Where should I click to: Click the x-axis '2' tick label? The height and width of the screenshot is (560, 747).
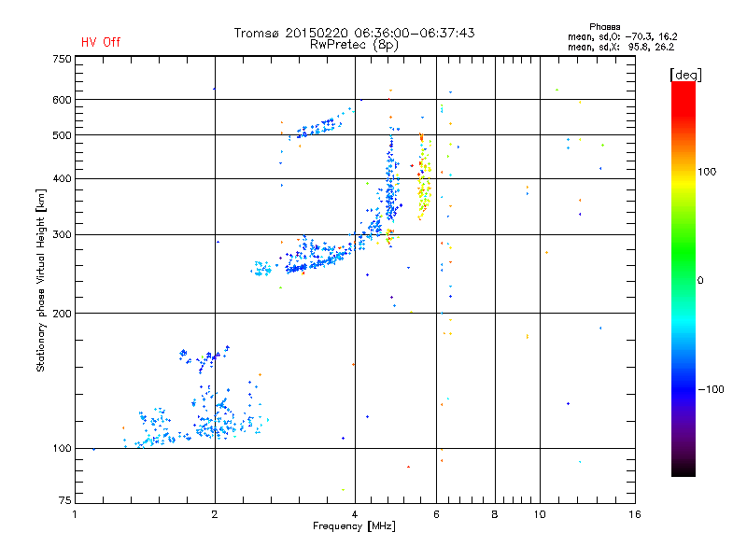click(215, 514)
